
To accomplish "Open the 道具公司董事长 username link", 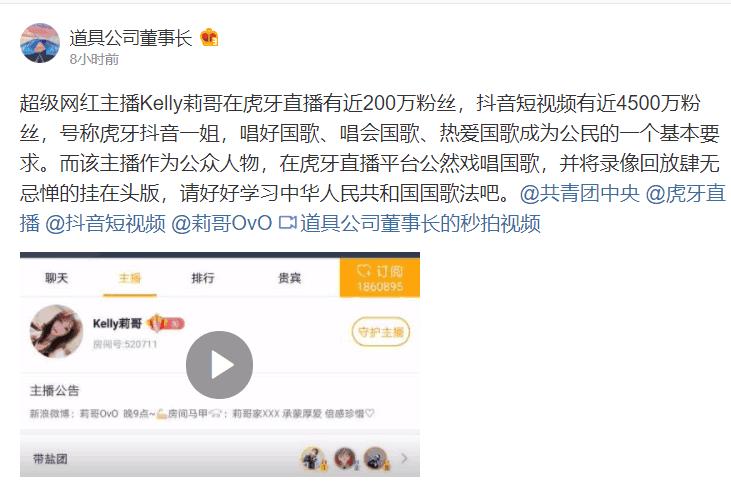I will click(x=131, y=38).
